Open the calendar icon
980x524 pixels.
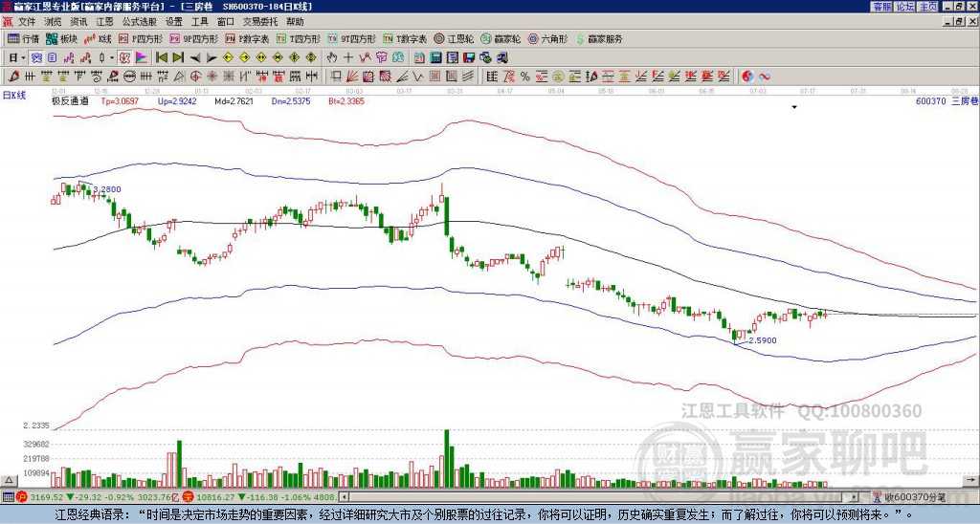419,58
